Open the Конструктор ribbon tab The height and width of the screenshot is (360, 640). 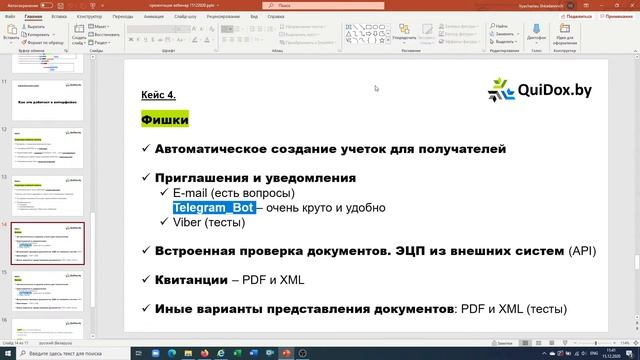point(89,17)
